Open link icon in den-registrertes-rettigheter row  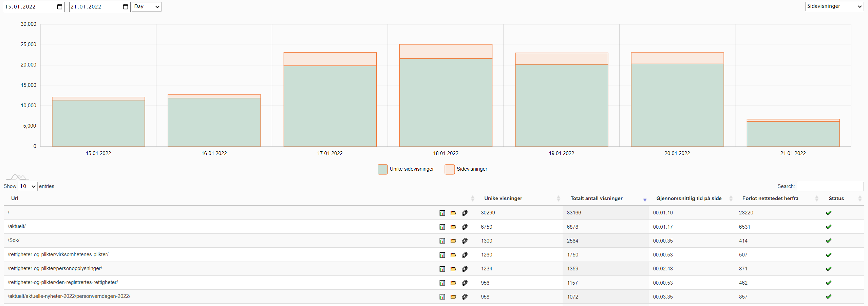465,283
